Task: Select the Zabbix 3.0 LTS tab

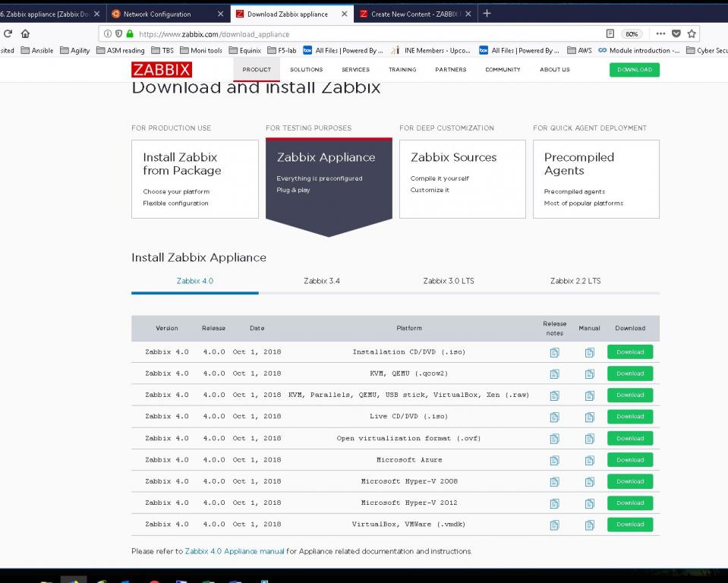Action: click(448, 281)
